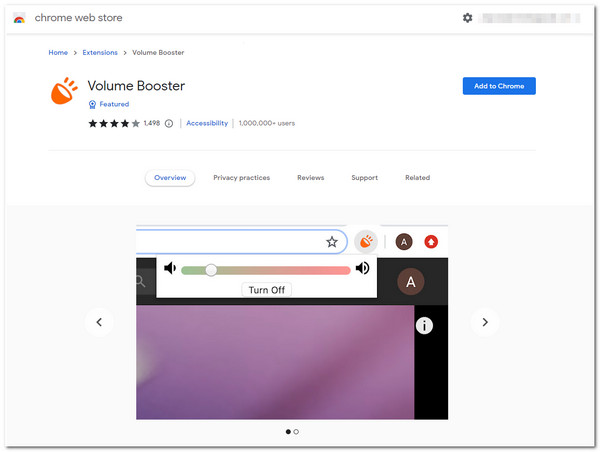Go to Home breadcrumb link
The height and width of the screenshot is (452, 600).
click(58, 52)
